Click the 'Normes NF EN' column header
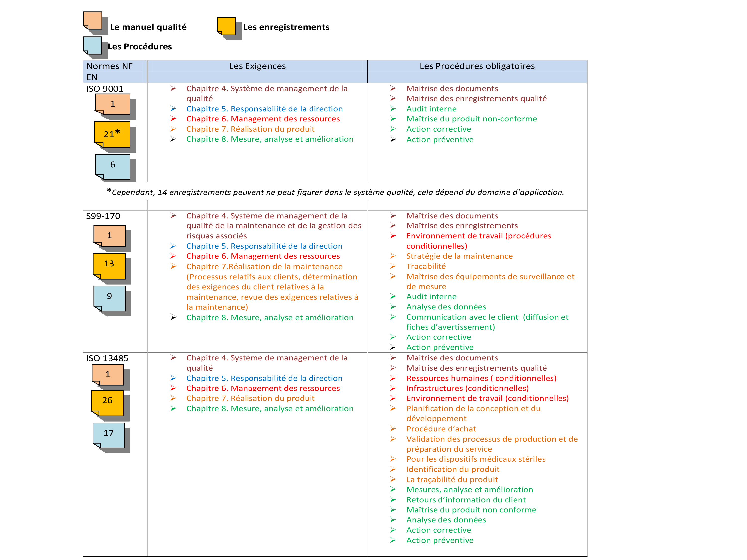Screen dimensions: 747x560 [115, 72]
